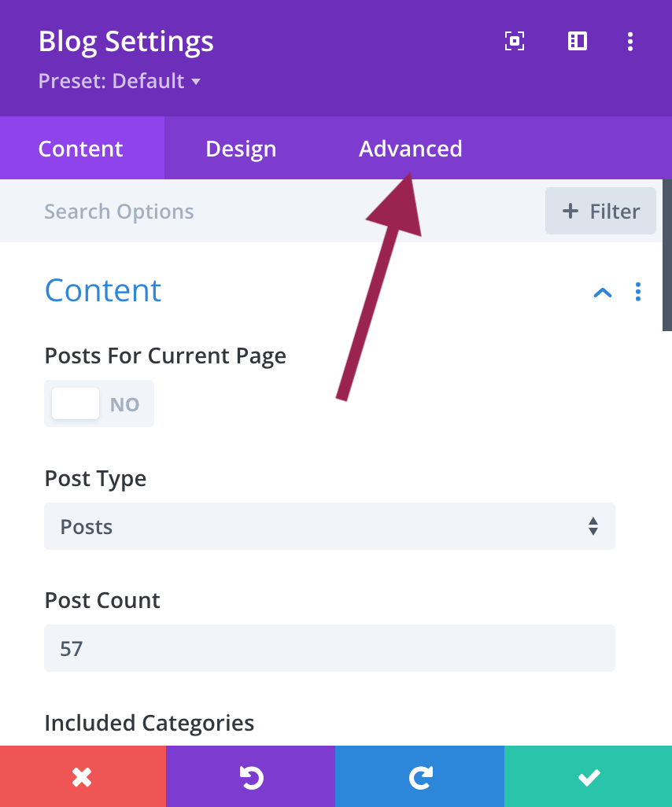Save changes with the green checkmark
This screenshot has width=672, height=807.
click(588, 777)
